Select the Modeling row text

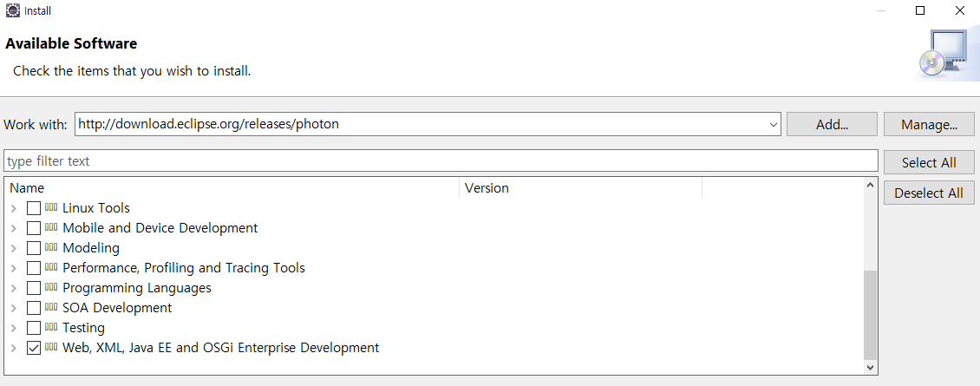91,248
